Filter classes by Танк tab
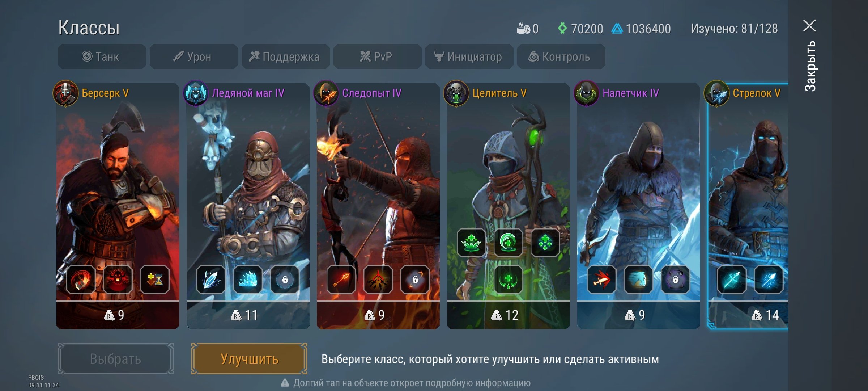Image resolution: width=868 pixels, height=391 pixels. point(102,57)
